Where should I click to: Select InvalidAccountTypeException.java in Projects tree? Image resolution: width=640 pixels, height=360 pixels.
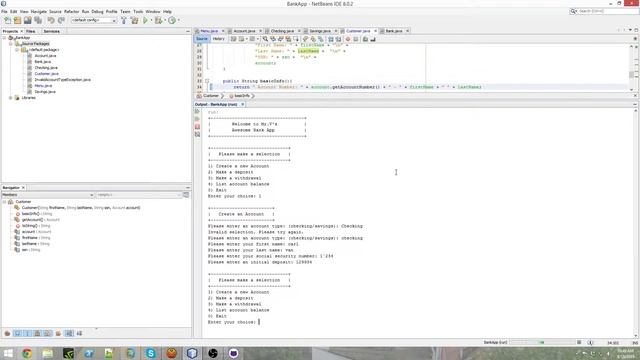point(62,80)
